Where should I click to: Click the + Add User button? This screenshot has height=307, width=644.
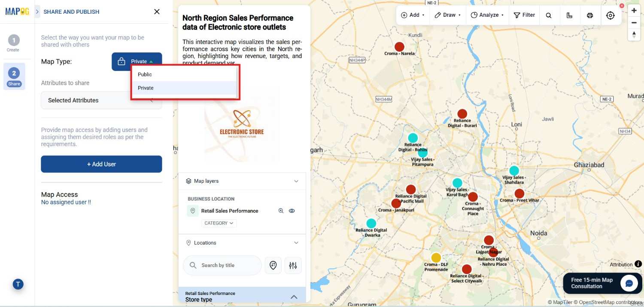pyautogui.click(x=101, y=164)
